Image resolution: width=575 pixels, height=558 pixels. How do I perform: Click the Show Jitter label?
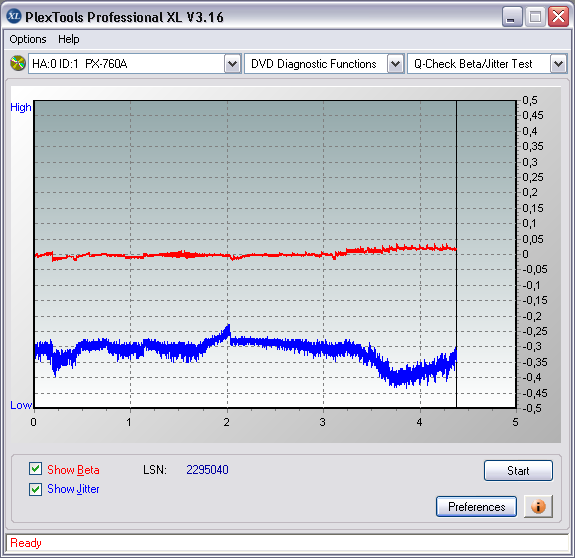[x=73, y=489]
